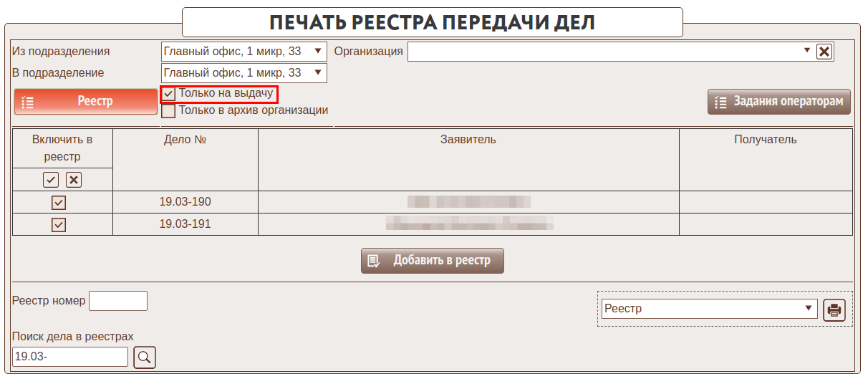Uncheck the row for case 19.03-191
Viewport: 868px width, 379px height.
point(59,225)
